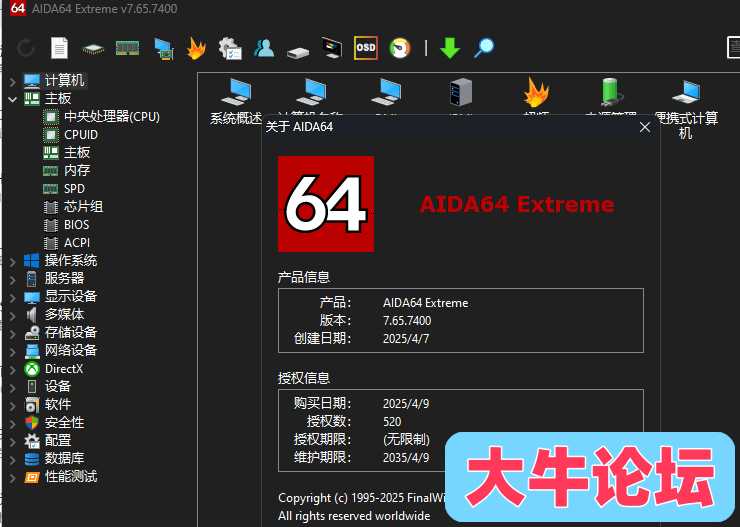Click the version value 7.65.7400
740x527 pixels.
coord(407,321)
